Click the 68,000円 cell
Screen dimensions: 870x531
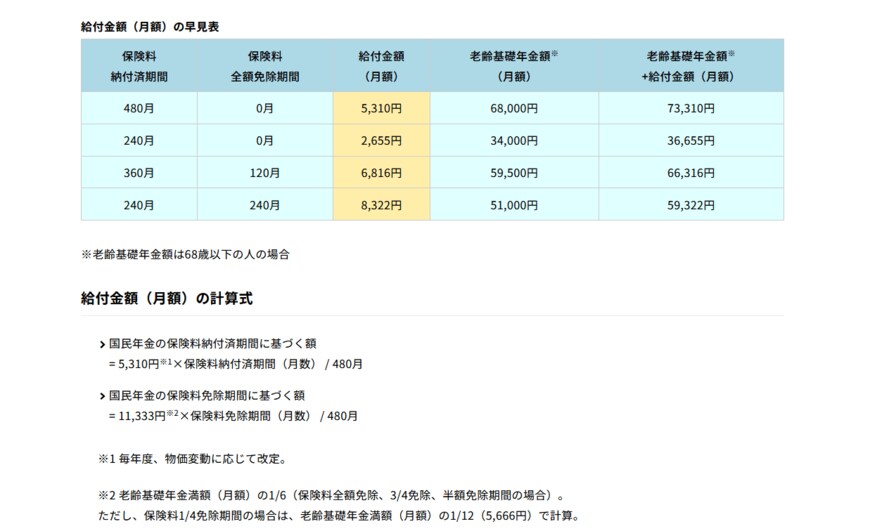tap(514, 108)
